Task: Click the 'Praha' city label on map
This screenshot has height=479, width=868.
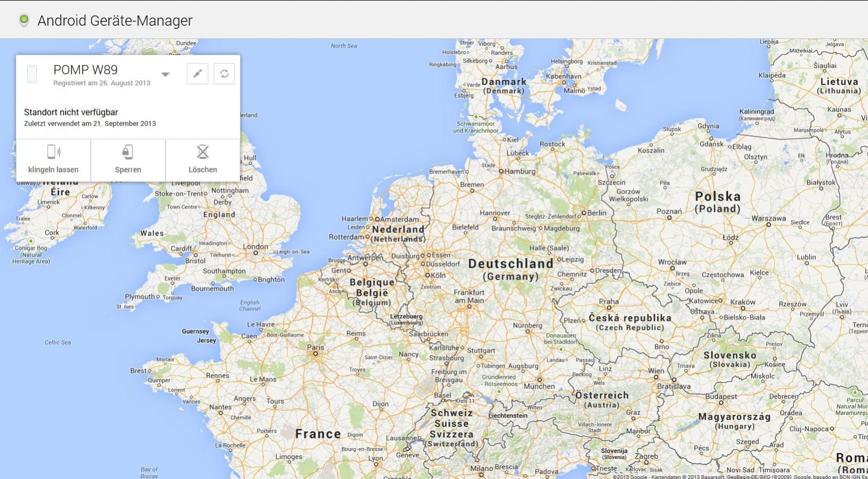Action: [x=609, y=301]
